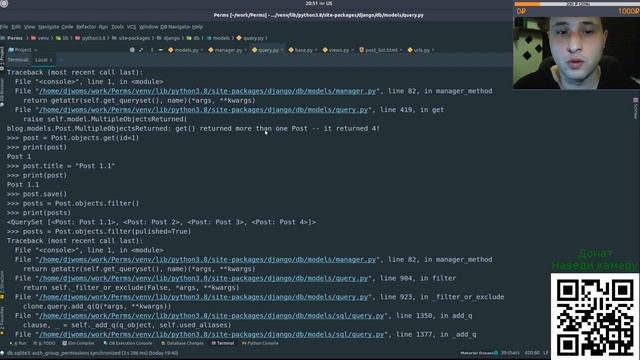Follow the sql/query.py link at line 1377

pos(211,335)
